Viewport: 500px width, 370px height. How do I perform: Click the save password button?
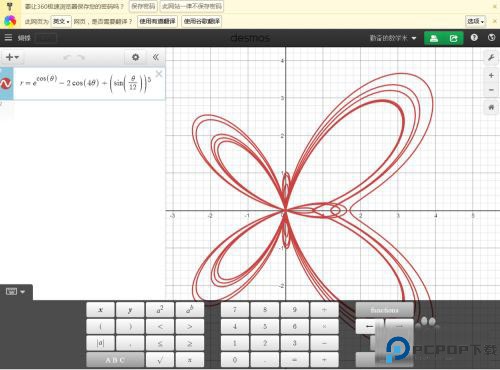(x=143, y=6)
